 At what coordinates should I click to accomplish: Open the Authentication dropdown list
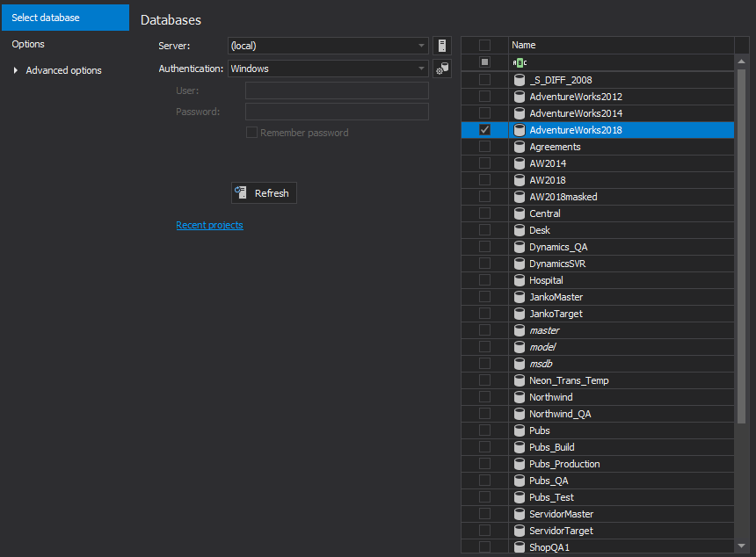[421, 69]
